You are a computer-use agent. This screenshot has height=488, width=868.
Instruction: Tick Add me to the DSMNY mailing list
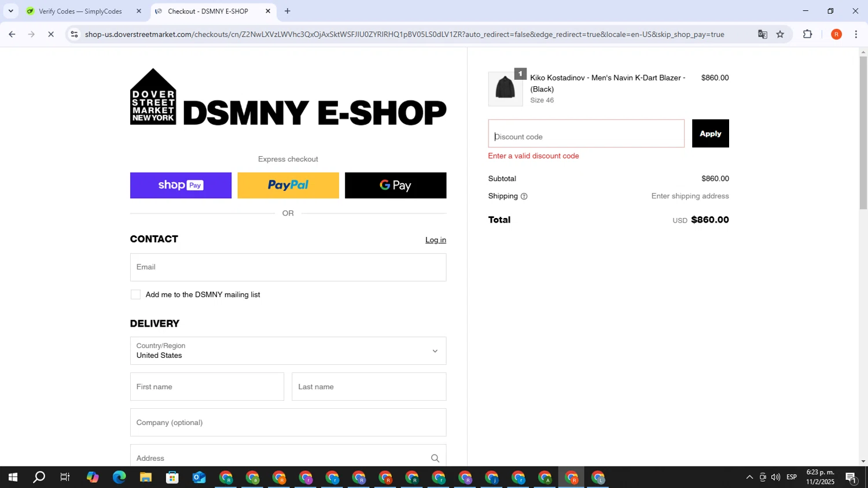(x=135, y=295)
